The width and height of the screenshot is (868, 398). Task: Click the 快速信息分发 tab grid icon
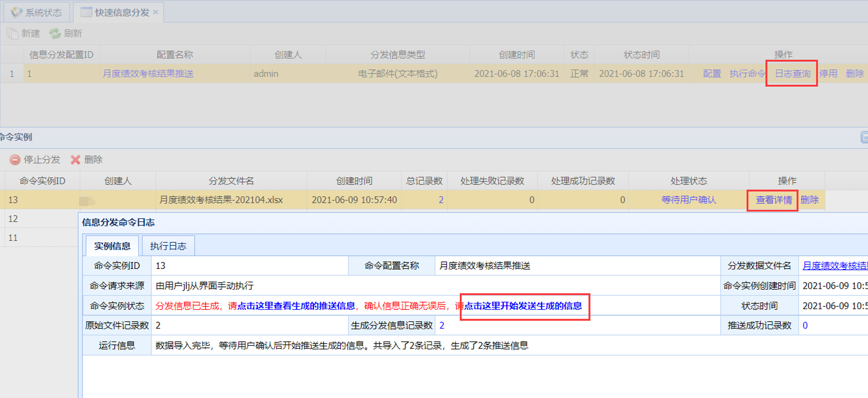click(x=86, y=12)
